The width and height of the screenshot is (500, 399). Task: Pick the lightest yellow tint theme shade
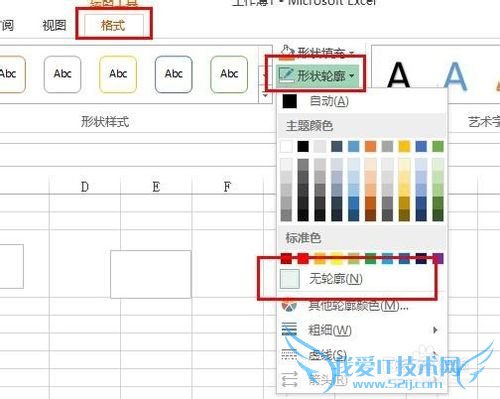tap(404, 165)
